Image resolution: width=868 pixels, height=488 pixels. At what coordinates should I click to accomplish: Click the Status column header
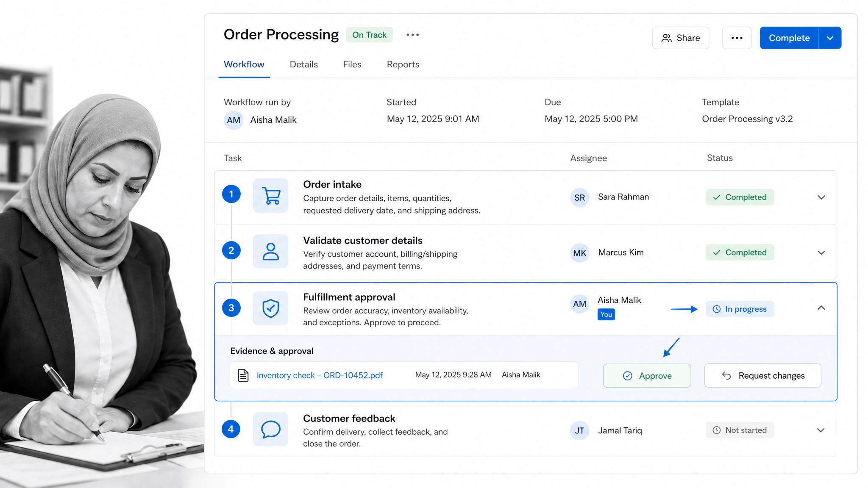click(720, 158)
